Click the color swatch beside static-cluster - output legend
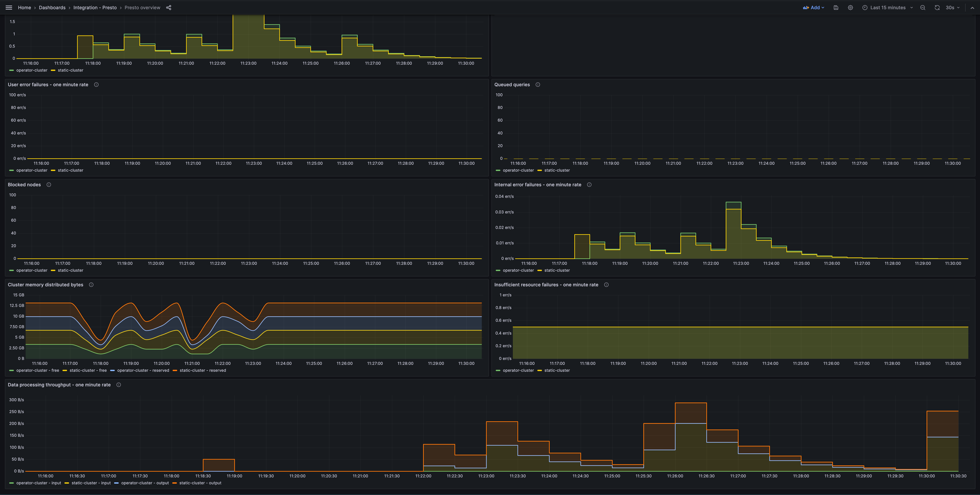The image size is (980, 495). [x=174, y=483]
